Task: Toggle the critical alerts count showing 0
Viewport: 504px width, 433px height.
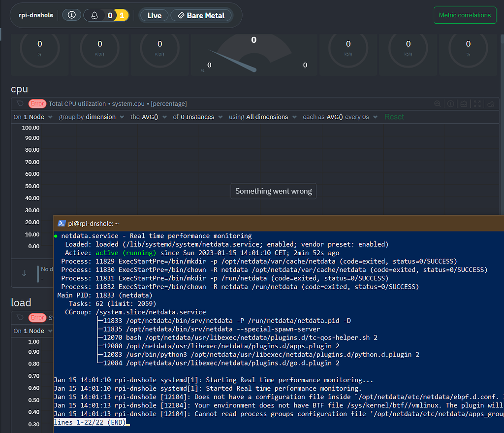Action: [110, 15]
